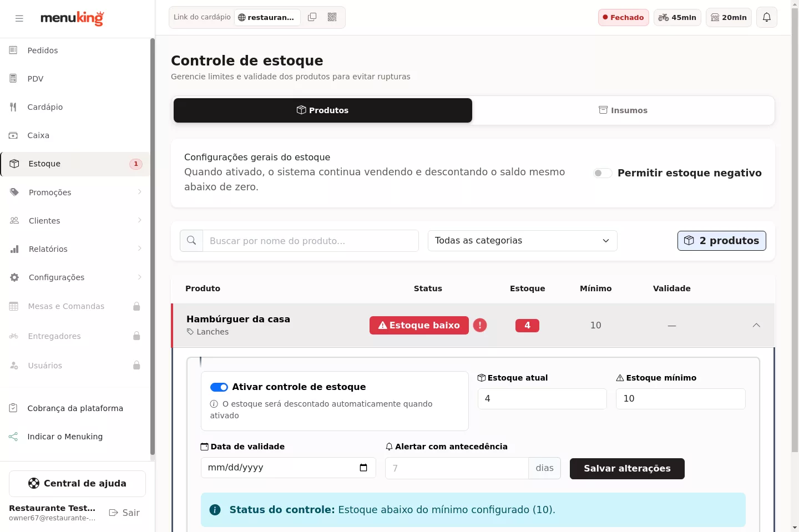Click the Restaurante Test account name

click(x=52, y=508)
